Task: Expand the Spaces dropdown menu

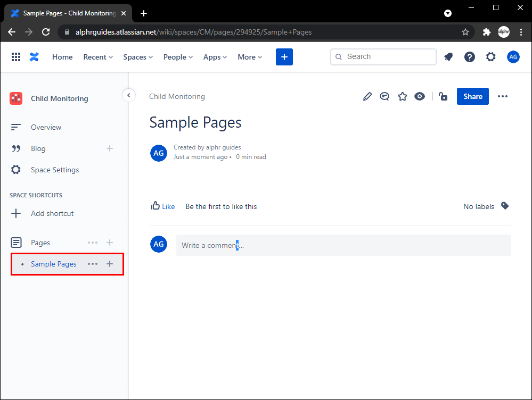Action: 138,57
